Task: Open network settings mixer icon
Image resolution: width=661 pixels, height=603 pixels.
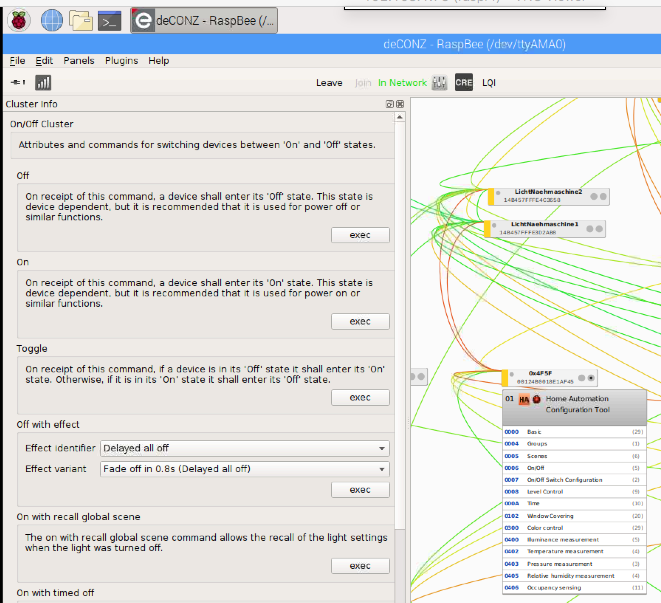Action: click(439, 82)
